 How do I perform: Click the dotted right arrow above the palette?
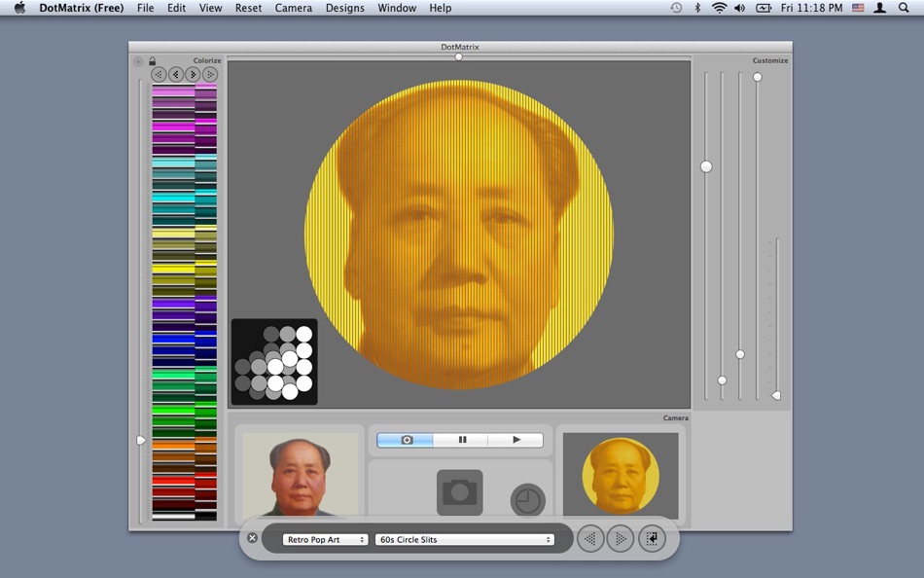coord(210,74)
